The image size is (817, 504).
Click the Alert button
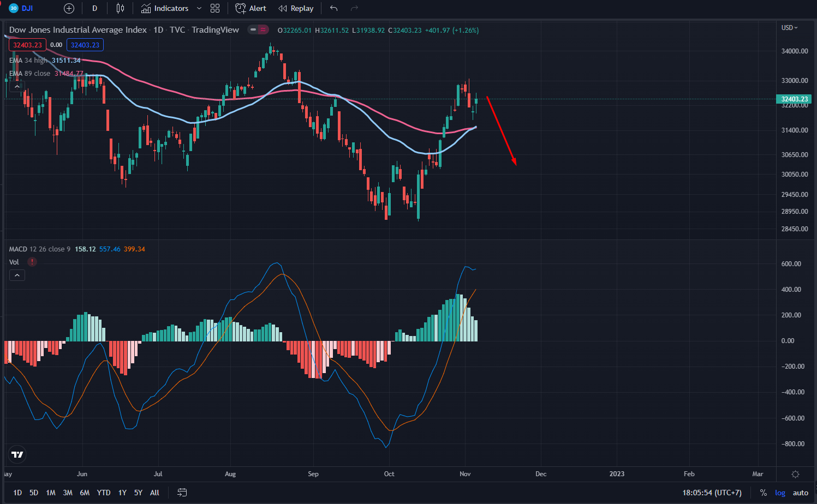(x=251, y=8)
